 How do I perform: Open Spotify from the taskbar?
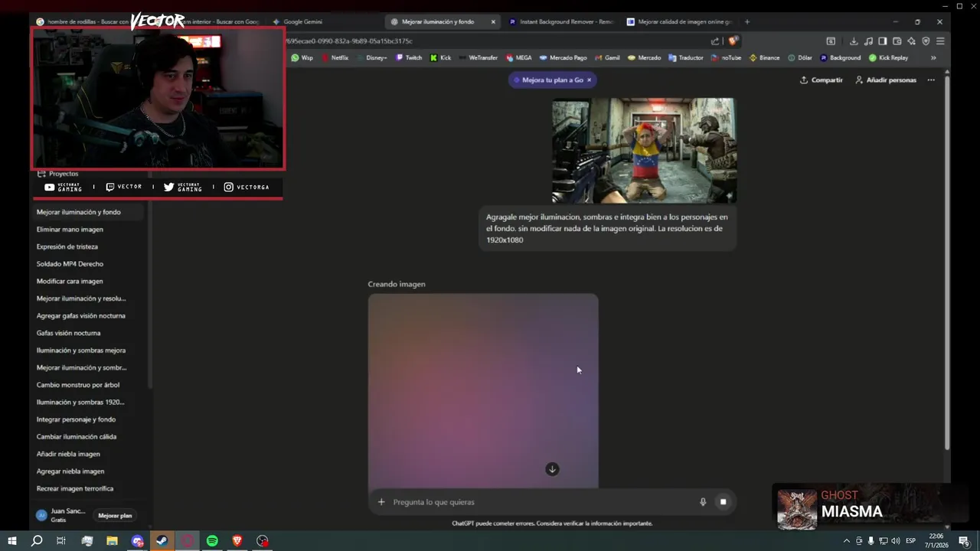[x=212, y=541]
